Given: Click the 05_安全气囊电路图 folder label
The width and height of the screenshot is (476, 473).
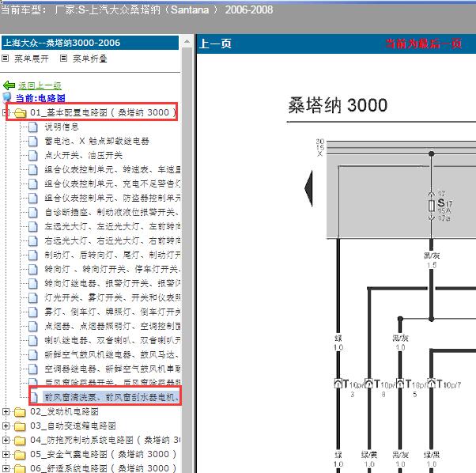Looking at the screenshot, I should pos(104,455).
